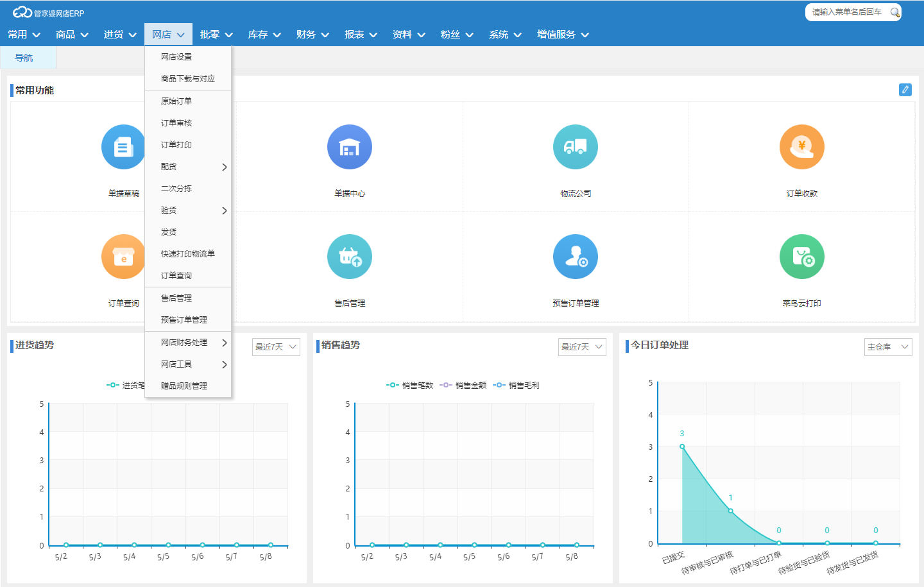Click the 单据草稿 document icon
Image resolution: width=924 pixels, height=587 pixels.
tap(123, 147)
